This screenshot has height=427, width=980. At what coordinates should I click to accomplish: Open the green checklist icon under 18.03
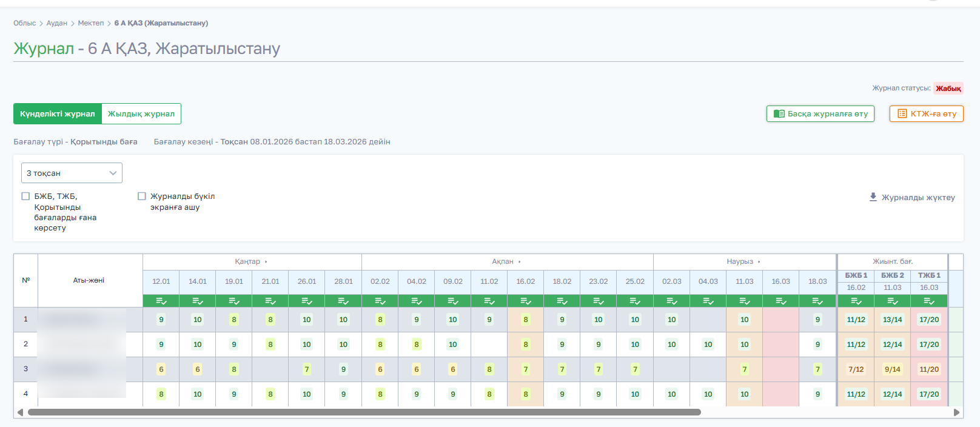tap(817, 301)
